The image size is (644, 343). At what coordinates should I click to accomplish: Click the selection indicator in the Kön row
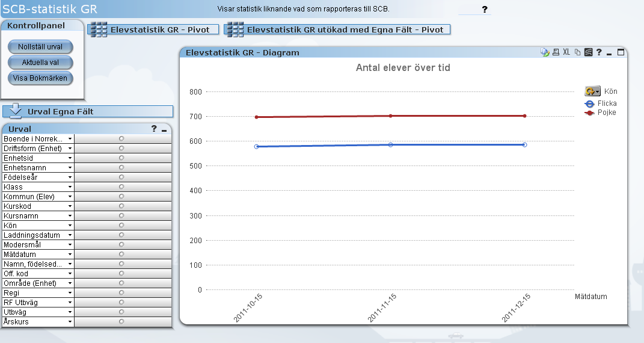point(121,225)
